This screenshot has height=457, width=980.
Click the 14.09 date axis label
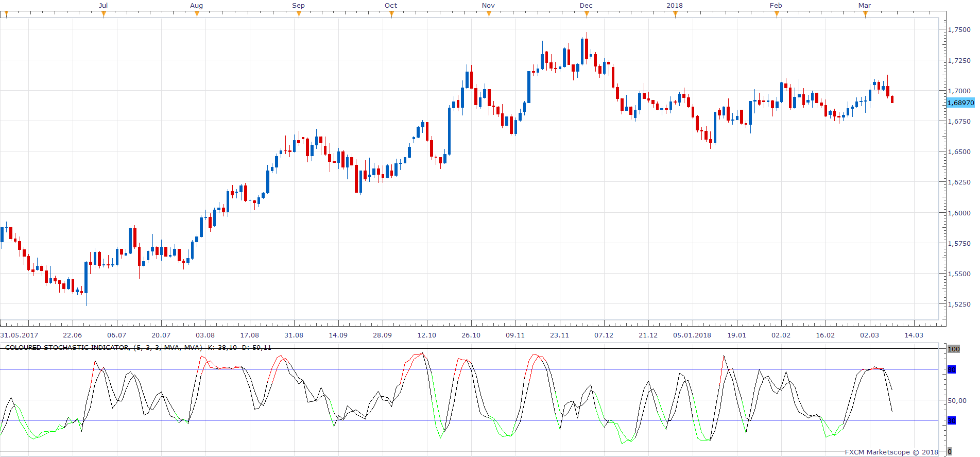[338, 335]
